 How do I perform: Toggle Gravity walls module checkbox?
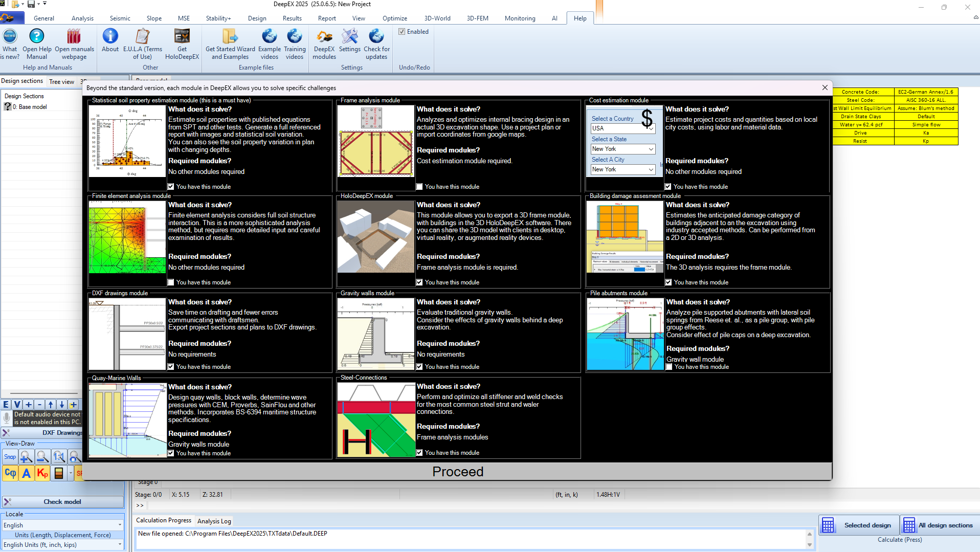pos(419,367)
